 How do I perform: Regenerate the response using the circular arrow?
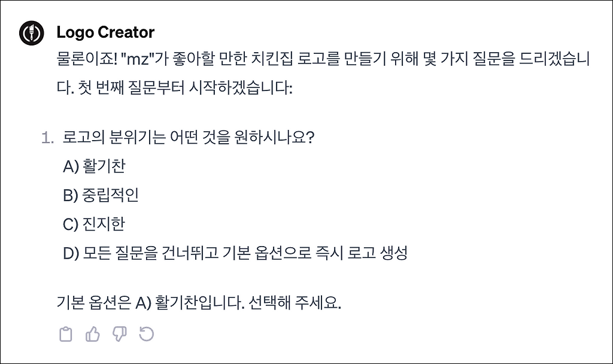[x=147, y=334]
